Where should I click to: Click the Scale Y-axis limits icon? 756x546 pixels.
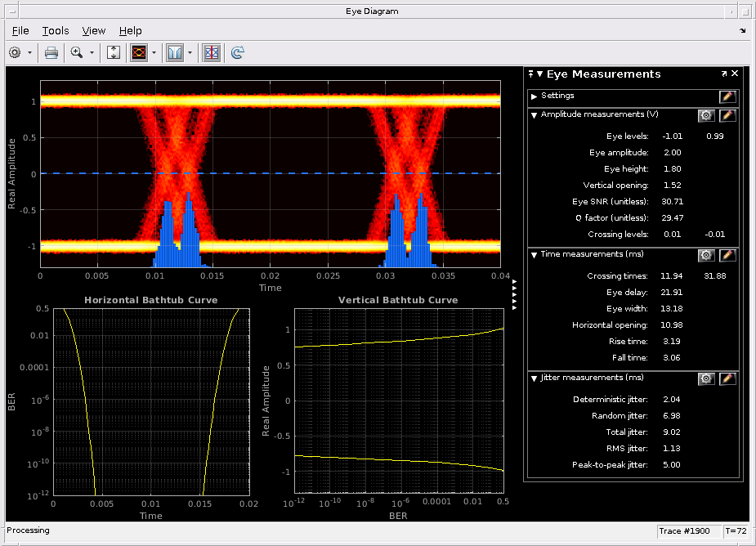pos(114,52)
